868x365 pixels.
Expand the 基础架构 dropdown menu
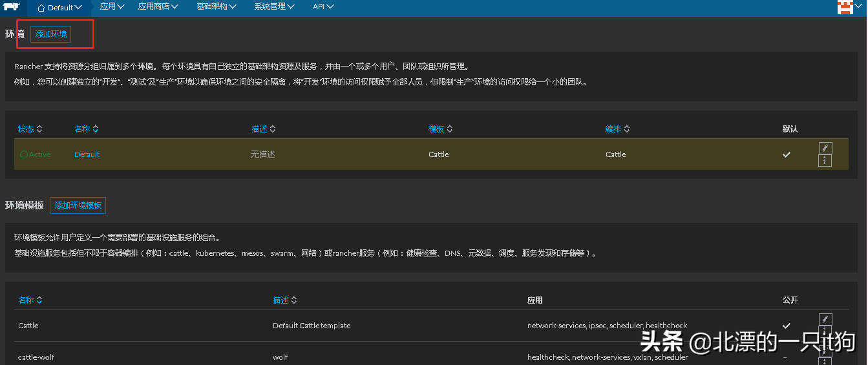[x=217, y=6]
